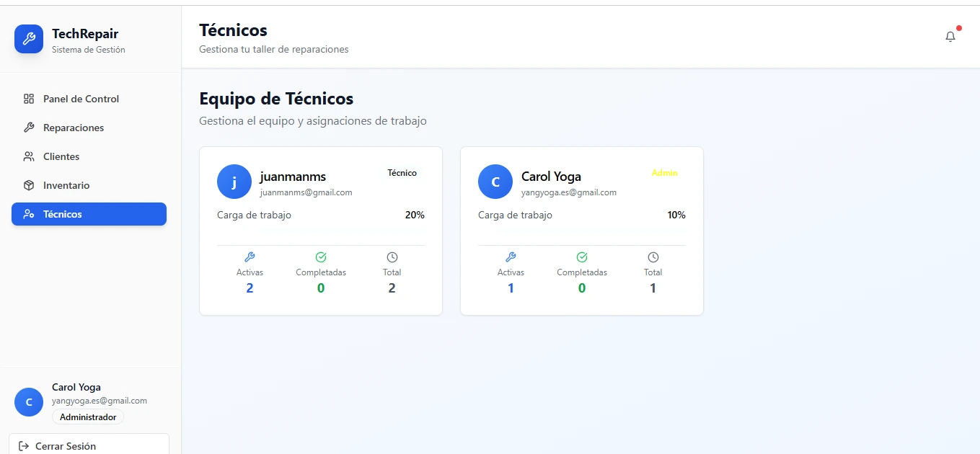Click Carol Yoga name in technician card
The width and height of the screenshot is (980, 454).
551,177
